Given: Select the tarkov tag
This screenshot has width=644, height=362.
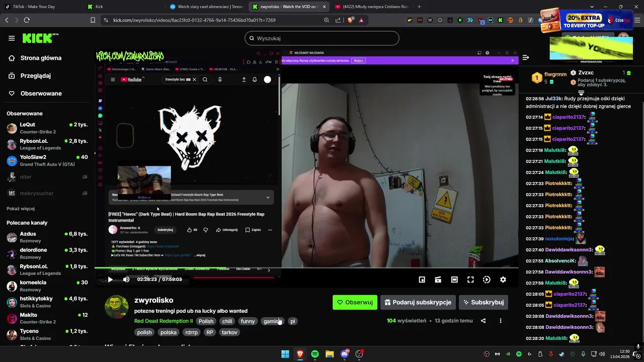Looking at the screenshot, I should [x=229, y=332].
